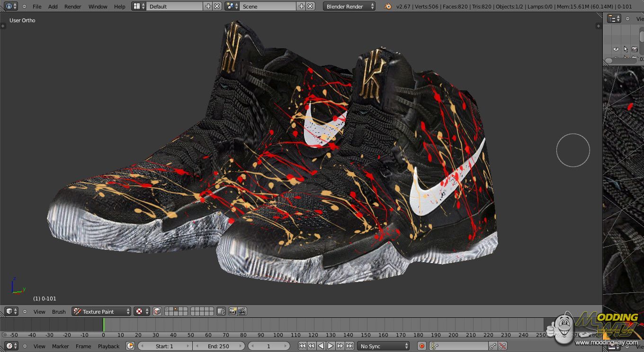Open the Brush menu in viewport header
Image resolution: width=644 pixels, height=352 pixels.
point(59,311)
